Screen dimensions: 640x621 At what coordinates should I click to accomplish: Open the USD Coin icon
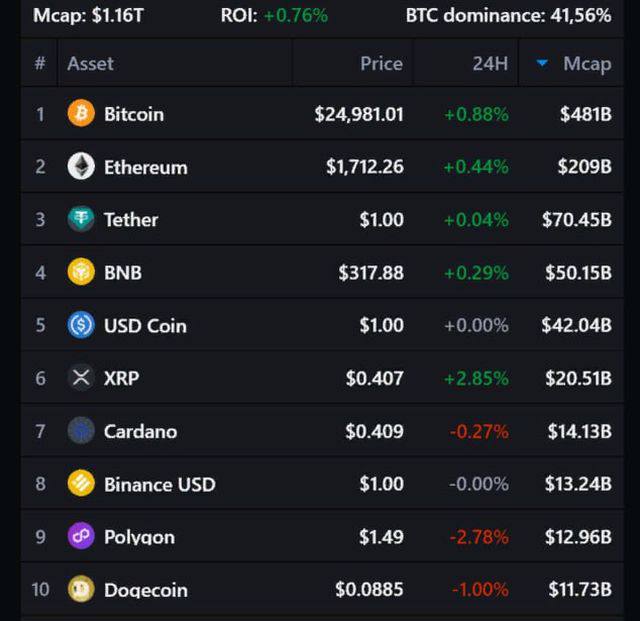point(81,325)
